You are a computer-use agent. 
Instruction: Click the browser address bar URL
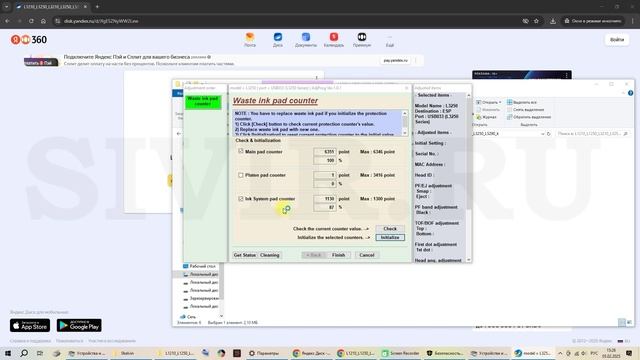[101, 21]
